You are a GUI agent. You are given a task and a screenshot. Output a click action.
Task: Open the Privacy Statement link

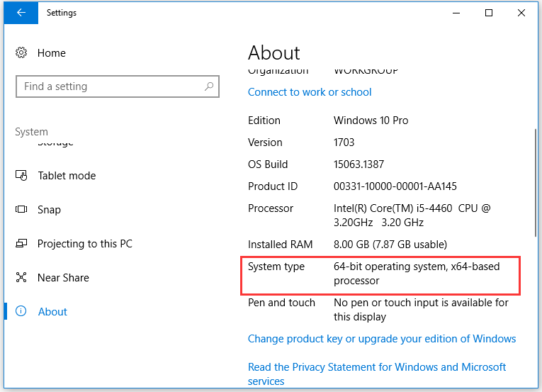pyautogui.click(x=377, y=374)
